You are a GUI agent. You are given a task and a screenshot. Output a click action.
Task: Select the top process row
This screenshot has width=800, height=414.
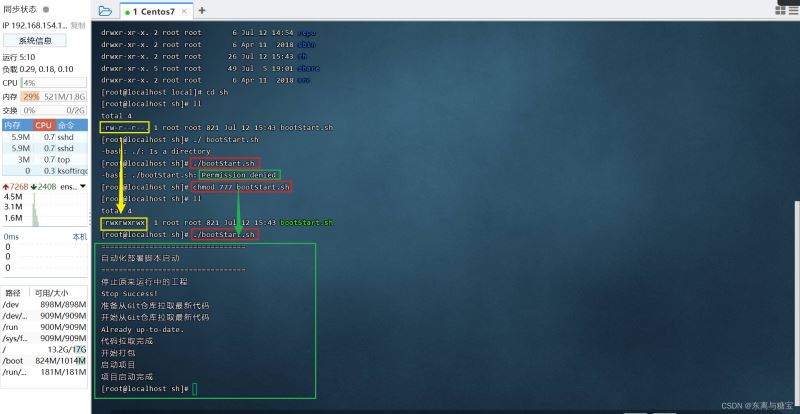(44, 158)
